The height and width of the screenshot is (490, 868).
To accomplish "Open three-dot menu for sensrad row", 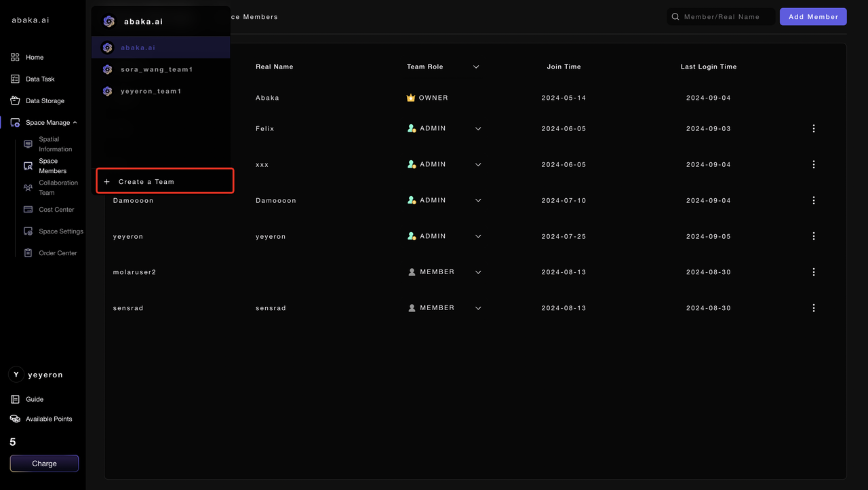I will pyautogui.click(x=814, y=308).
